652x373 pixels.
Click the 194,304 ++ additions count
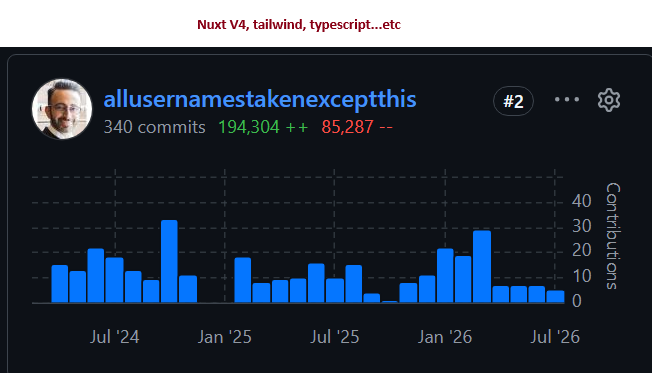(x=263, y=127)
